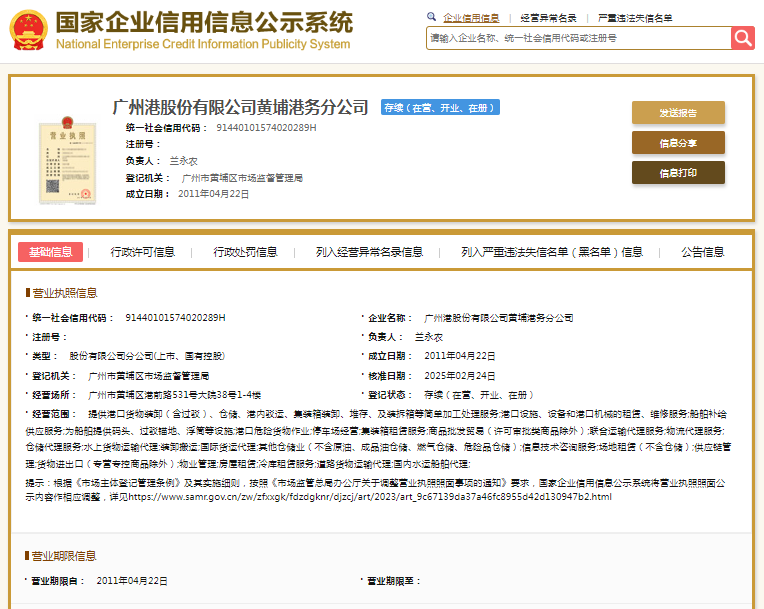
Task: Open the 列入经营异常名录信息 tab
Action: point(369,252)
